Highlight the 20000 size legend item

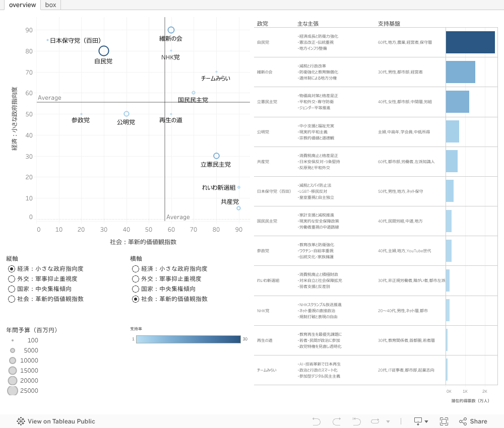pyautogui.click(x=23, y=381)
